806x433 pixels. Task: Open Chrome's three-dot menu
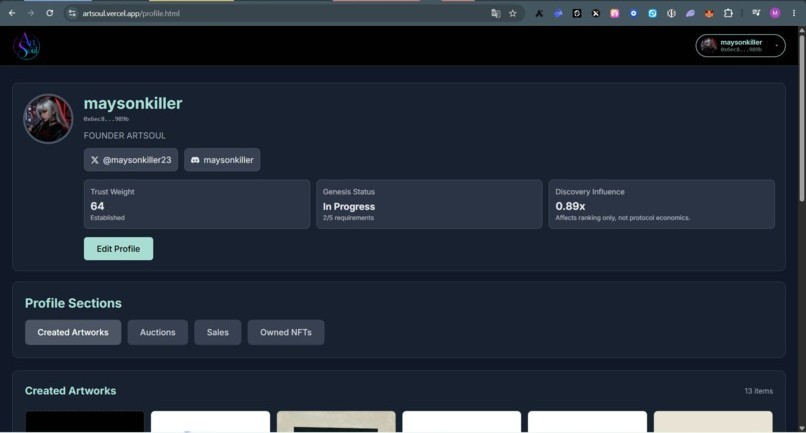(794, 13)
